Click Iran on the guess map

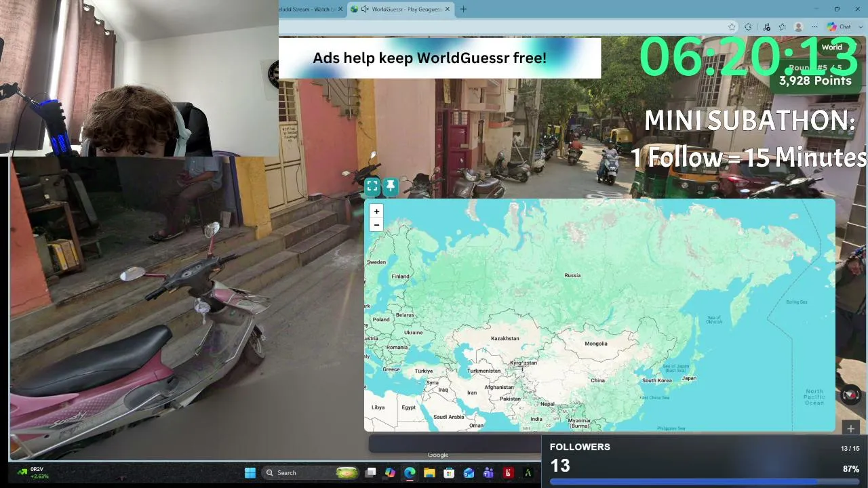(x=472, y=392)
